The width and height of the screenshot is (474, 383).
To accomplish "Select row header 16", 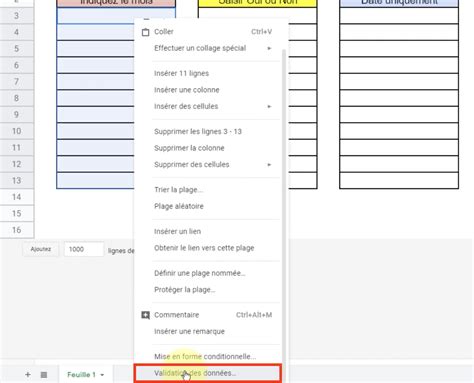I will pyautogui.click(x=17, y=230).
